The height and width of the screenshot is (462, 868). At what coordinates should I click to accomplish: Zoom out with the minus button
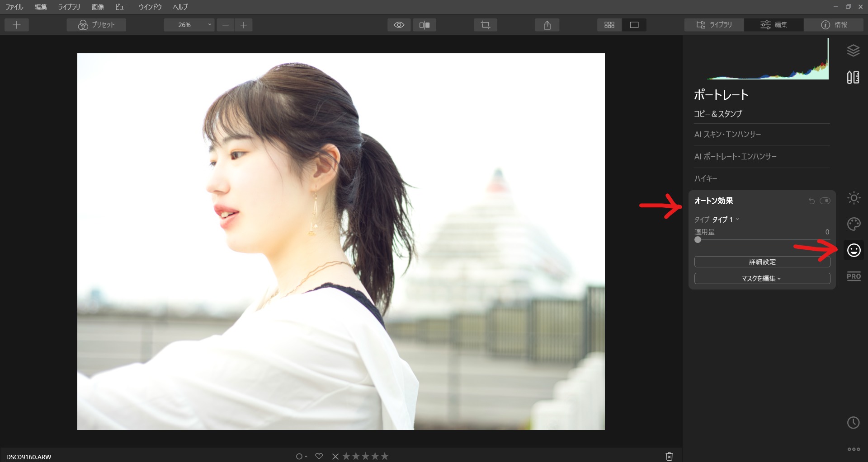[x=226, y=25]
